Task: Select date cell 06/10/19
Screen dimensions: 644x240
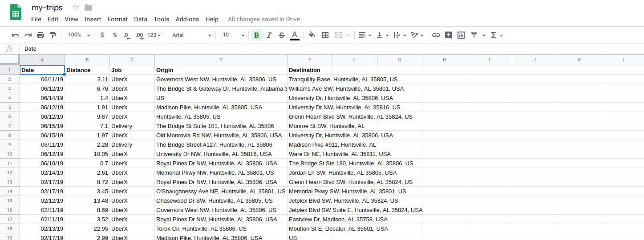Action: (x=42, y=163)
